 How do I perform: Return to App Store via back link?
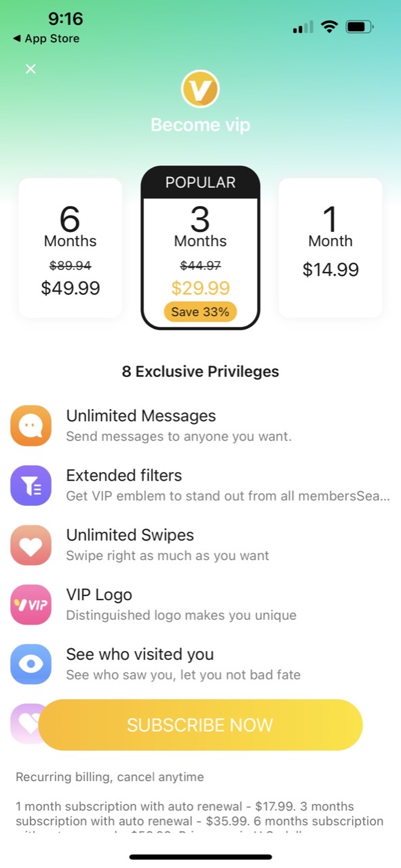tap(46, 39)
